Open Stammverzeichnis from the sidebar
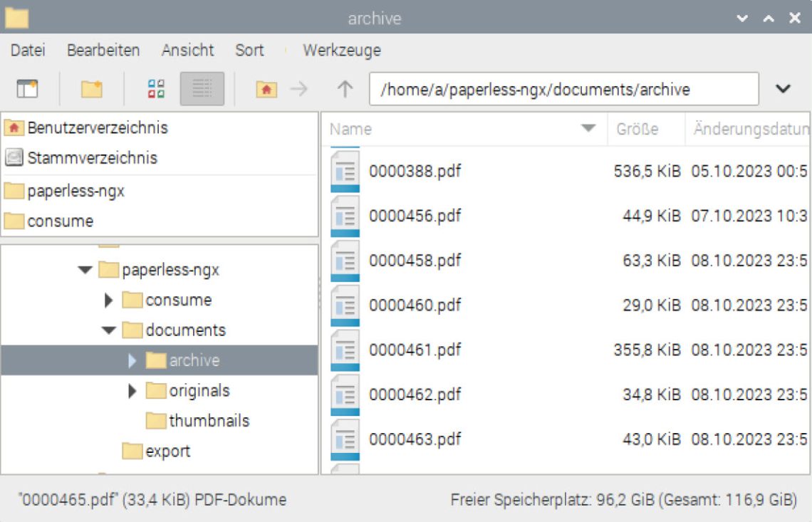The image size is (812, 522). tap(93, 157)
